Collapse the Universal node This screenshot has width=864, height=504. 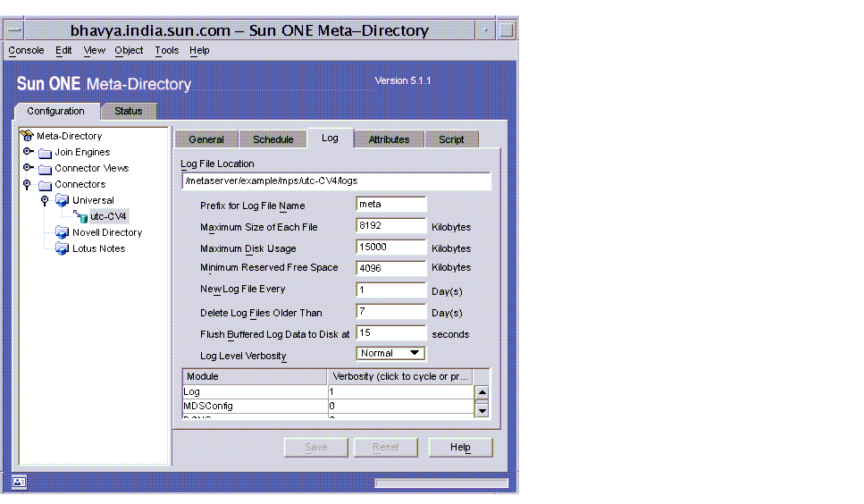[45, 200]
